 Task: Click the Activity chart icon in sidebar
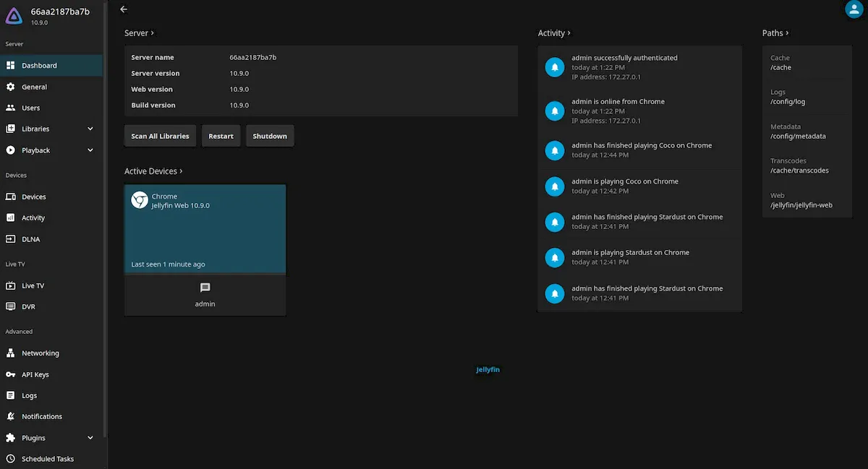click(x=10, y=218)
